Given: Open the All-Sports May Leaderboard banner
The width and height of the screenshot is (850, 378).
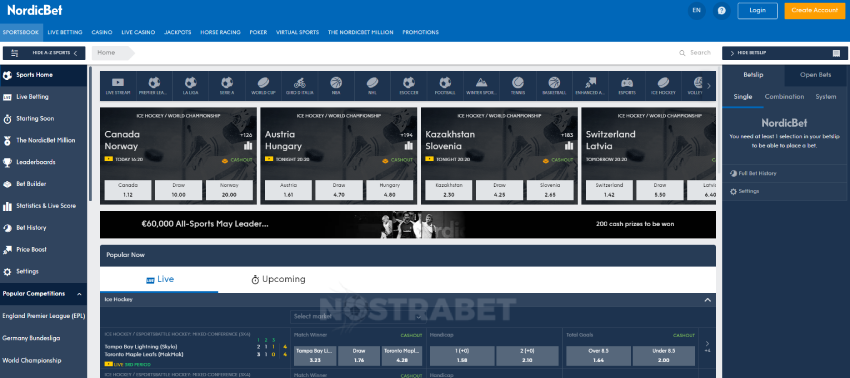Looking at the screenshot, I should [x=408, y=225].
